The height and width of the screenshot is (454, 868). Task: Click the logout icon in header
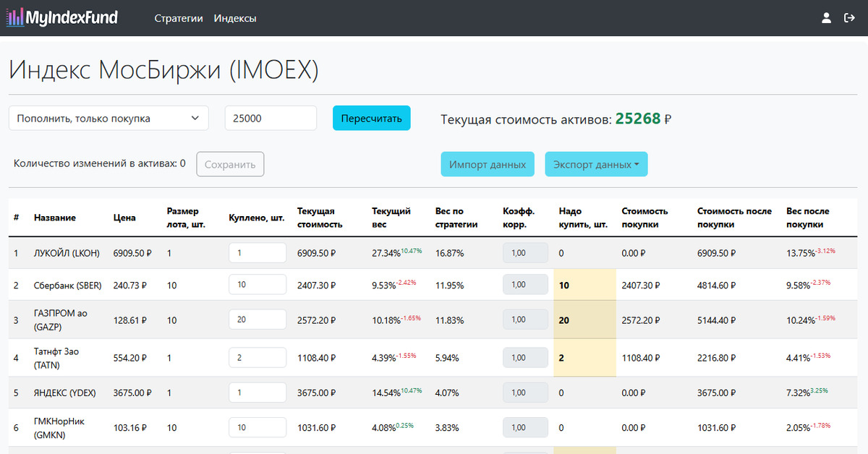(849, 18)
